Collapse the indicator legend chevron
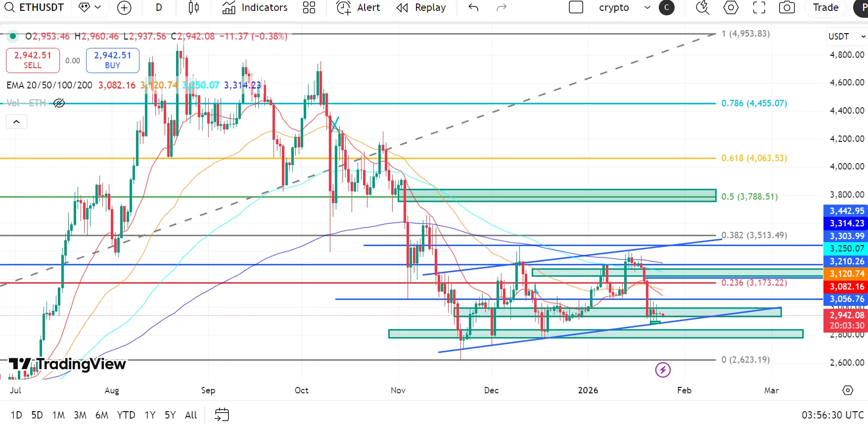Screen dimensions: 868x424 pyautogui.click(x=16, y=122)
